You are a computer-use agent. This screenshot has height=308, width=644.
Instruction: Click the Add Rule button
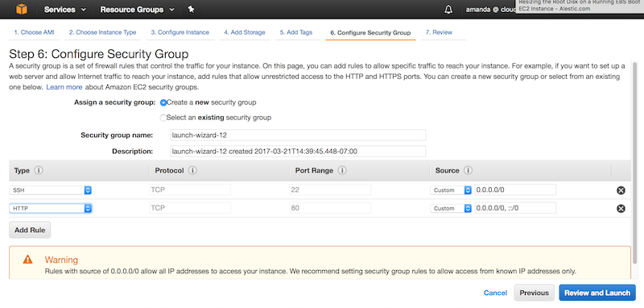click(30, 231)
